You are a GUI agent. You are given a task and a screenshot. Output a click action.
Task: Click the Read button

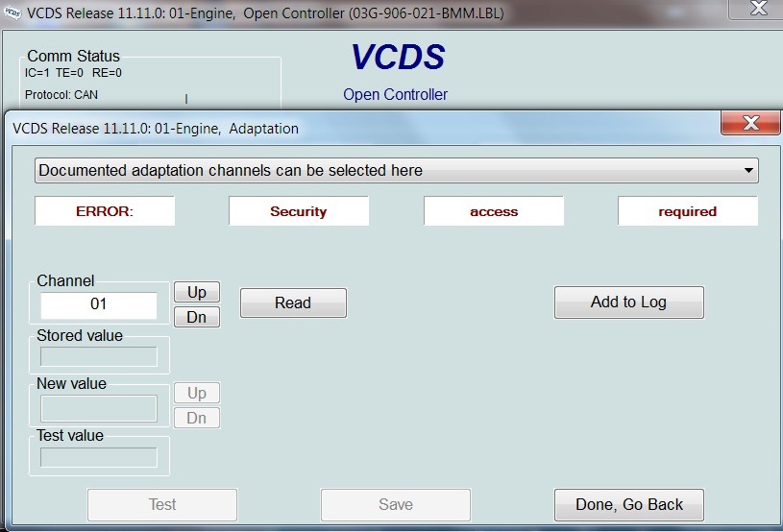click(x=293, y=302)
